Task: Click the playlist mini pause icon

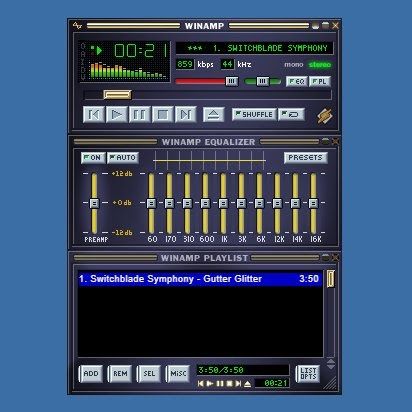Action: [x=220, y=384]
